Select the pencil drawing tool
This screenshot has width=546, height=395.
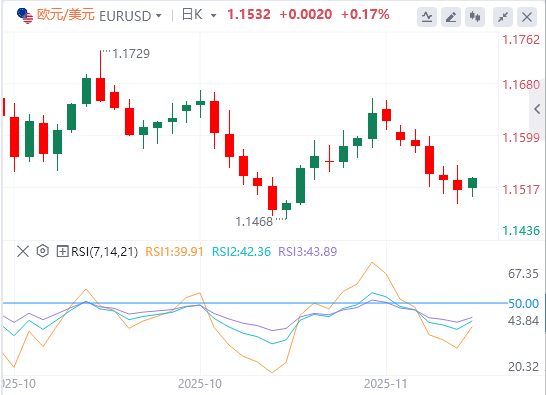pos(451,17)
